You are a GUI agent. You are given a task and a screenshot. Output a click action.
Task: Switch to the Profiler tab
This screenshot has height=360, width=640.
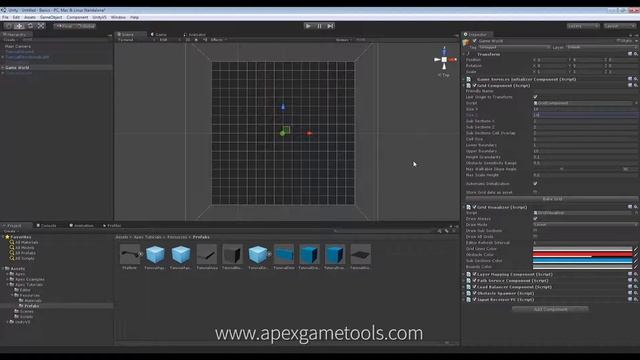112,225
